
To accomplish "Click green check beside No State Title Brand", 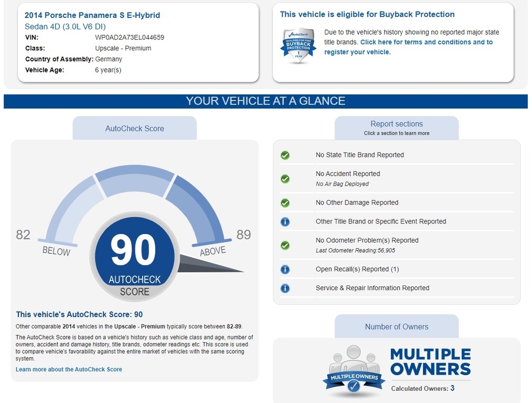I will (x=285, y=155).
